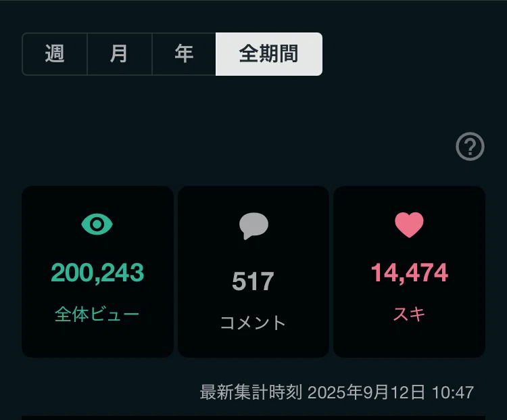Click the 200,243 total views number
507x420 pixels.
[x=97, y=273]
